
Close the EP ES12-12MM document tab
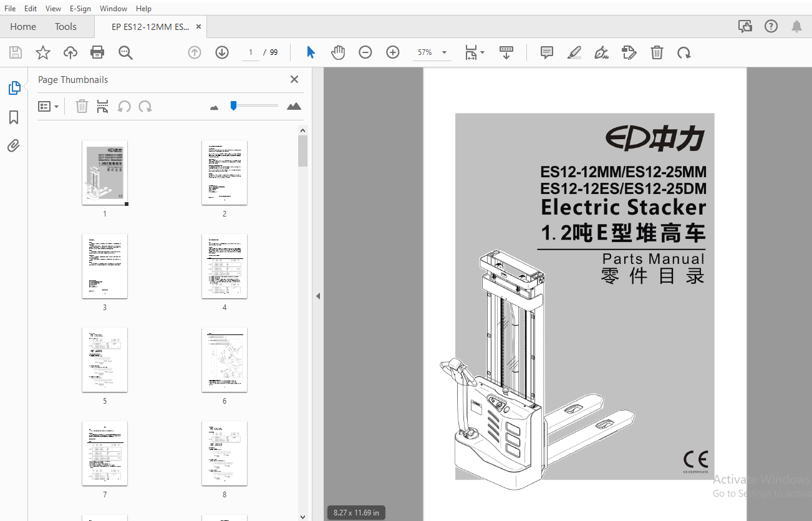pos(198,26)
